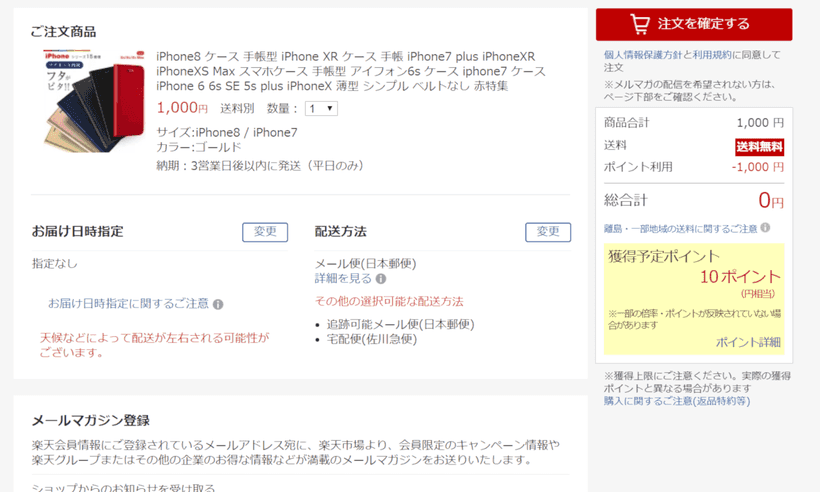Image resolution: width=820 pixels, height=492 pixels.
Task: Click the info icon next to 詳細を見る
Action: point(381,279)
